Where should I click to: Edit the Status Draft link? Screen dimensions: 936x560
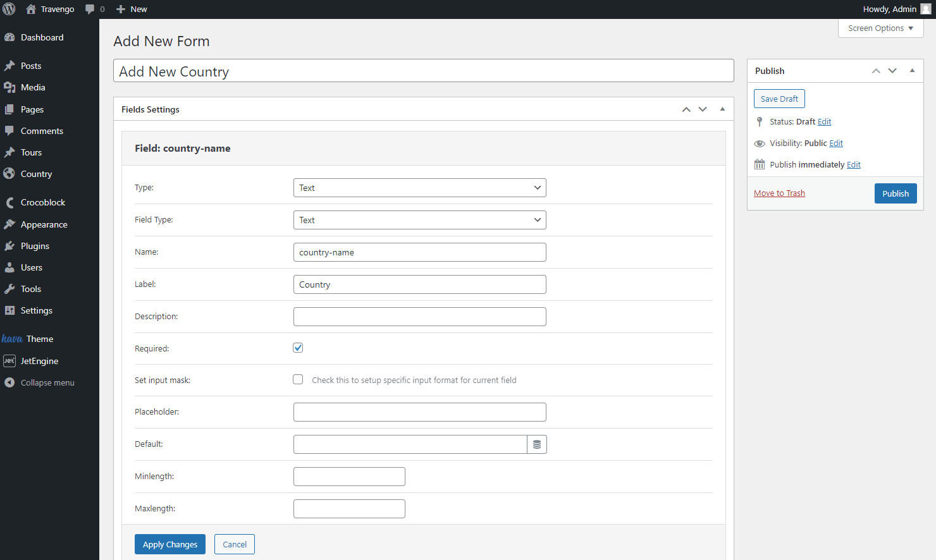[824, 122]
